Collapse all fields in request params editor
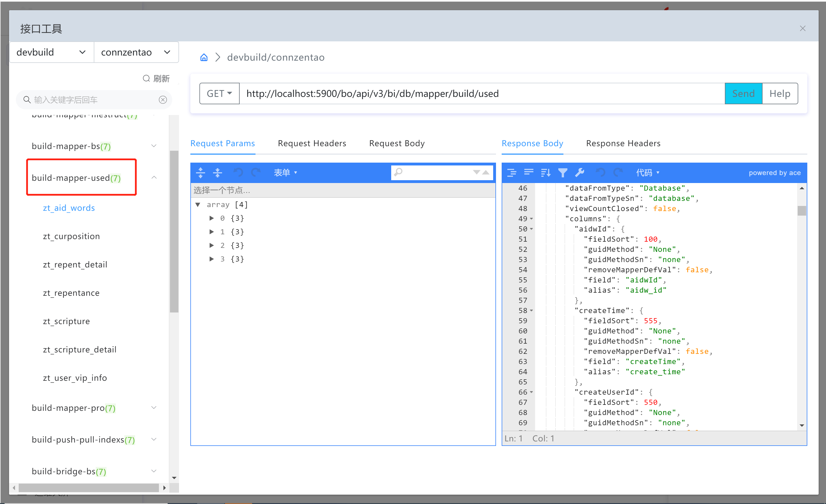826x504 pixels. (218, 173)
